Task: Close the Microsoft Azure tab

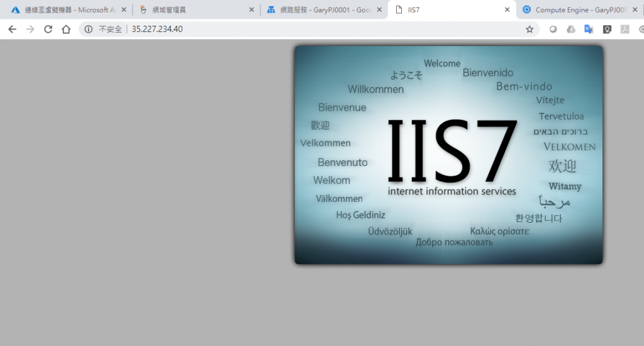Action: 124,10
